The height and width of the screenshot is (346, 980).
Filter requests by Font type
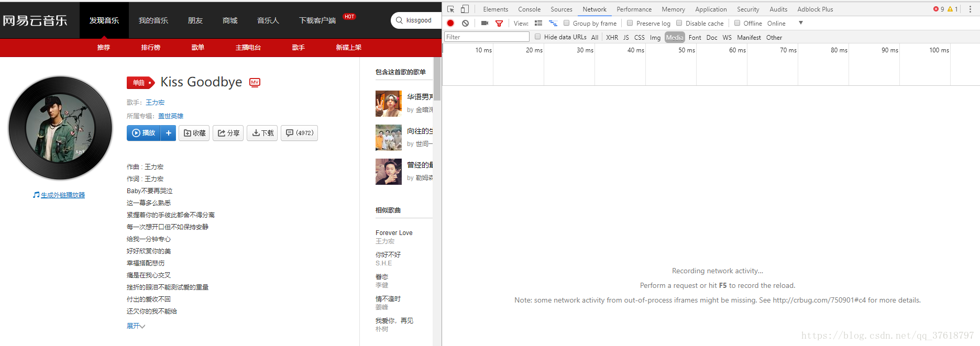pyautogui.click(x=695, y=37)
